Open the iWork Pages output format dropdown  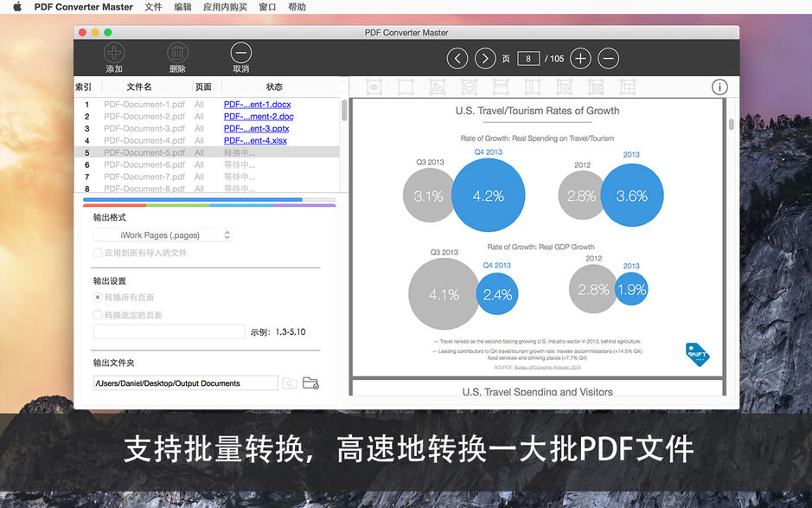pos(163,235)
